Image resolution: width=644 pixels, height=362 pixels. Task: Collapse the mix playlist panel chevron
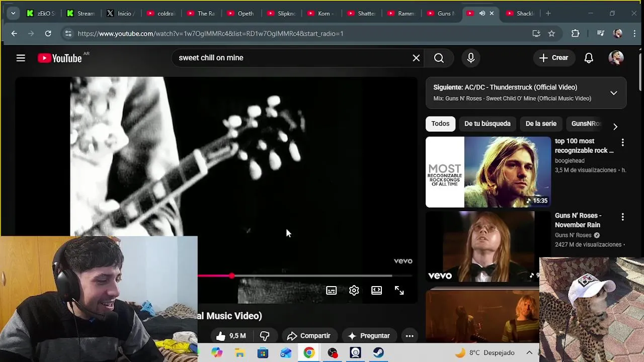(614, 93)
